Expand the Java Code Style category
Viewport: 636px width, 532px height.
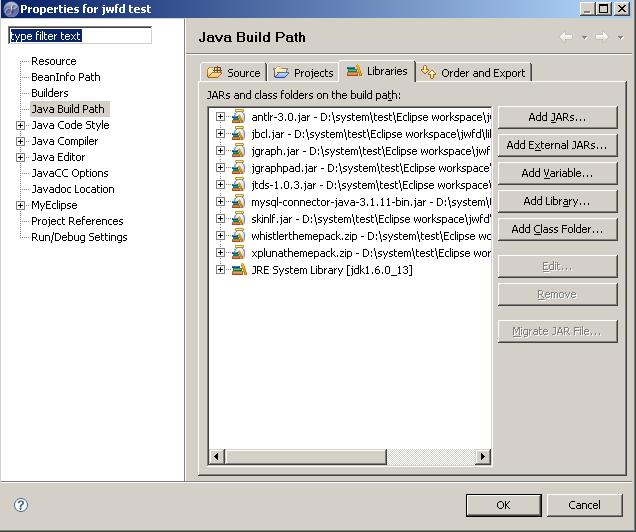click(20, 125)
